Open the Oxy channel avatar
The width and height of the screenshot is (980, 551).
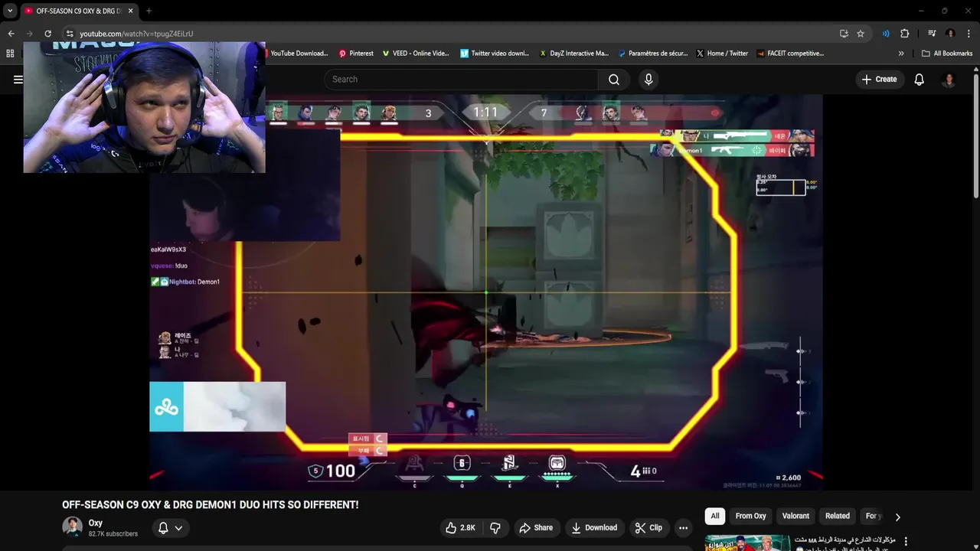[x=72, y=527]
